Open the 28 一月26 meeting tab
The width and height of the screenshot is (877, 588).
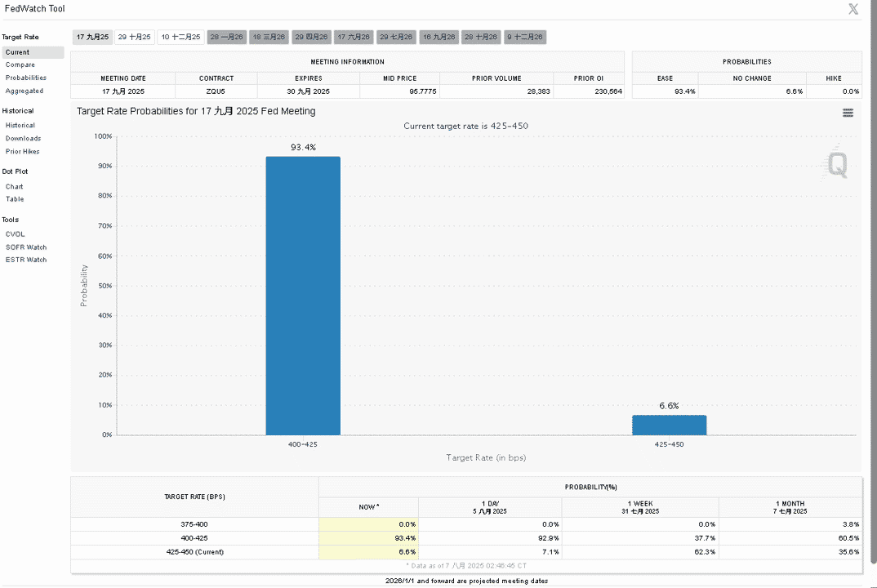[226, 37]
